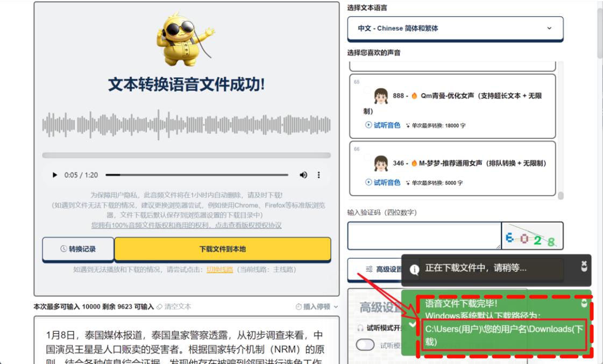This screenshot has height=364, width=603.
Task: Click the audio waveform graphic
Action: point(187,125)
